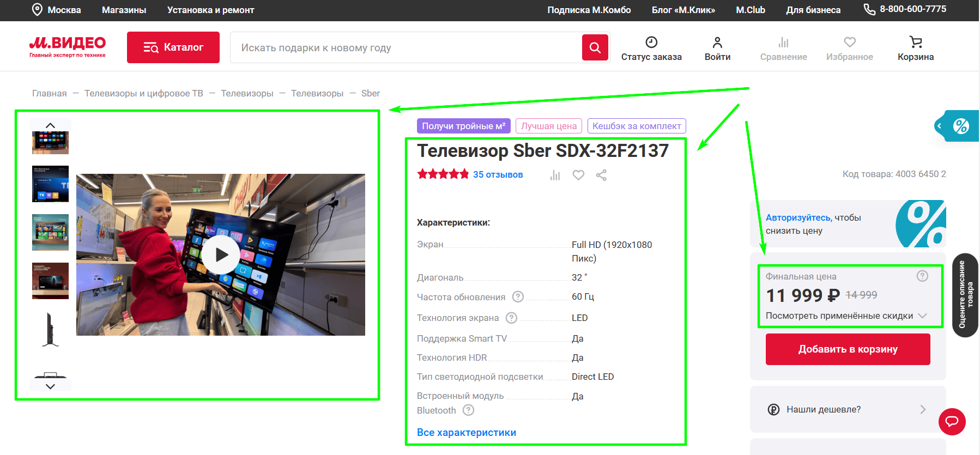
Task: Click the Оцените описание товара side tab
Action: (965, 295)
